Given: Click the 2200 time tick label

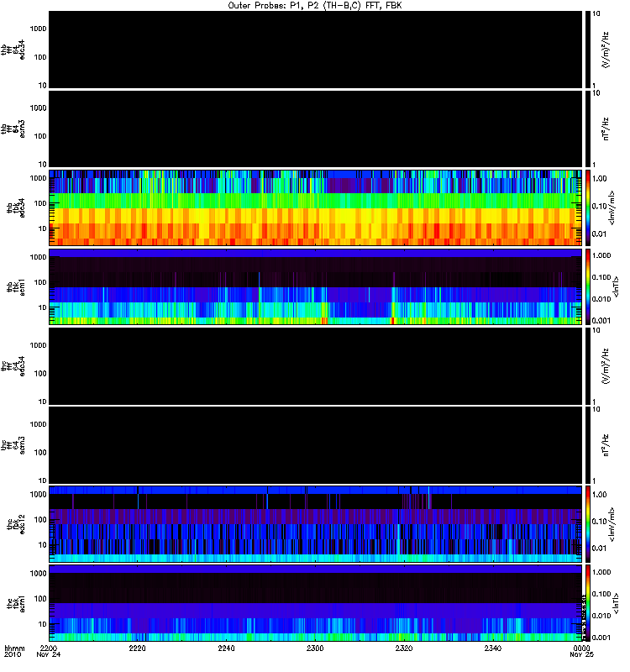Looking at the screenshot, I should (x=49, y=648).
